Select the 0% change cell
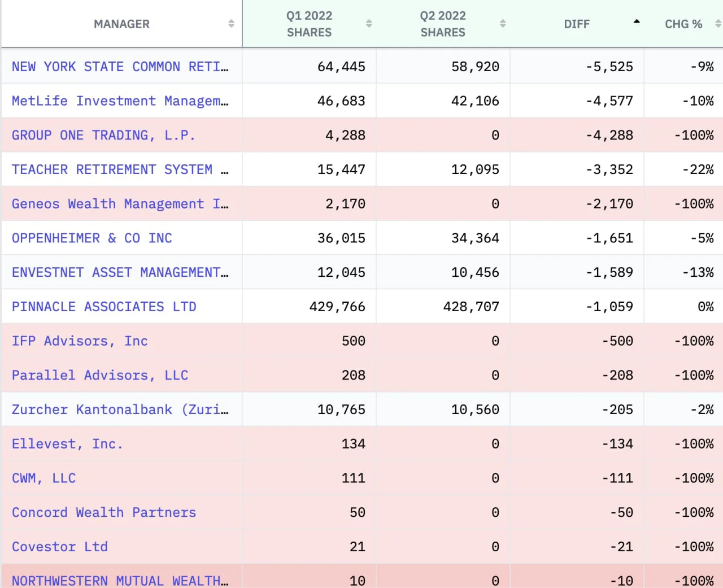 coord(706,307)
